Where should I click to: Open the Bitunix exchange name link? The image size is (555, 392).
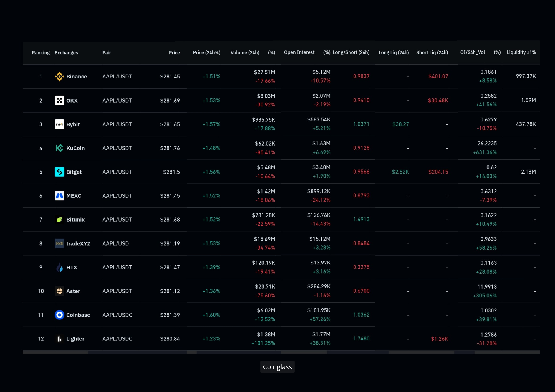75,220
